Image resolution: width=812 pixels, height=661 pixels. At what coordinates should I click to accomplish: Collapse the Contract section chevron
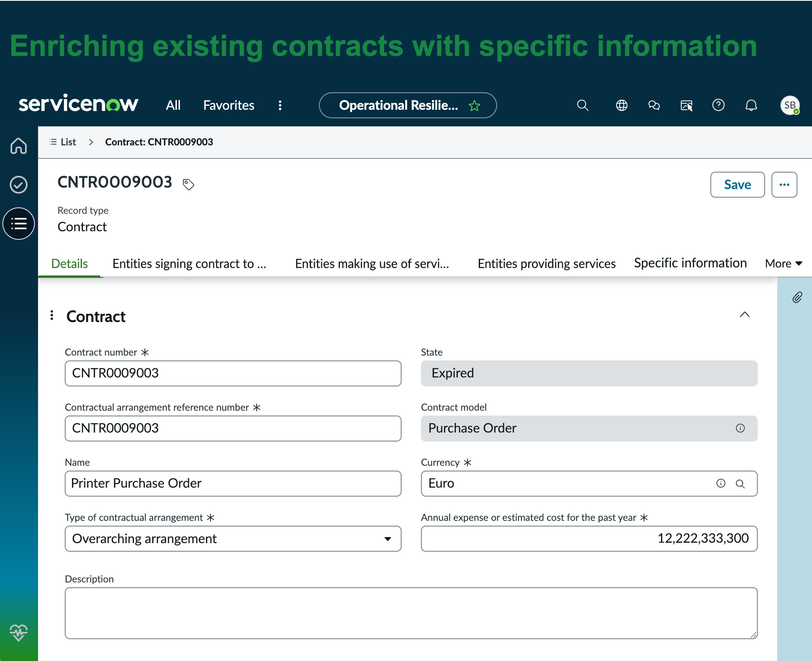[744, 315]
